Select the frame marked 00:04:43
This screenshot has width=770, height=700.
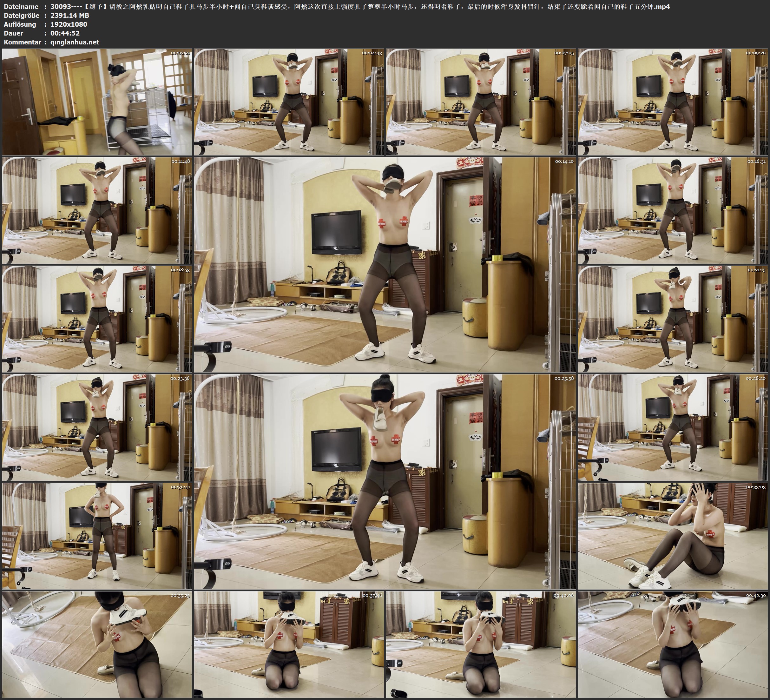289,102
